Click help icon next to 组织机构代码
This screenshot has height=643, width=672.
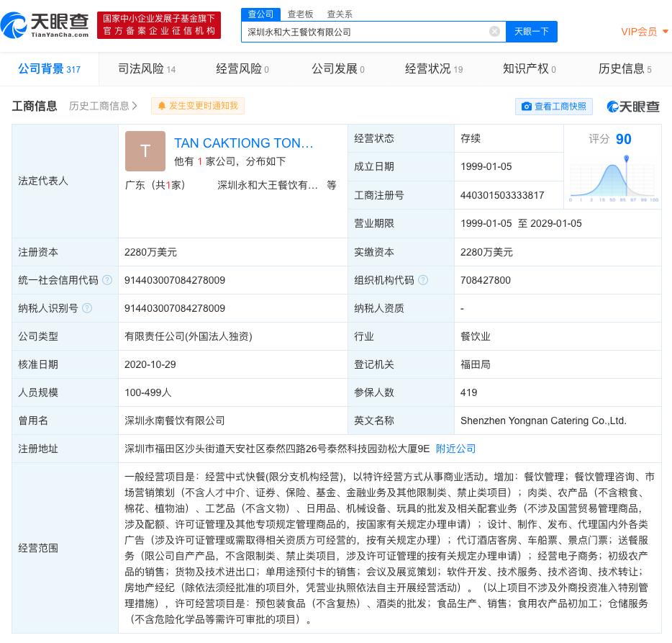(x=423, y=280)
